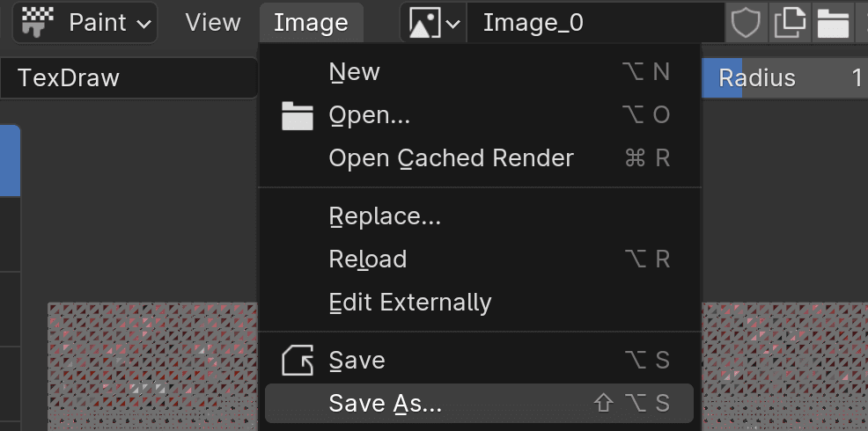Click the Save icon in Image menu
The image size is (868, 431).
[x=298, y=361]
